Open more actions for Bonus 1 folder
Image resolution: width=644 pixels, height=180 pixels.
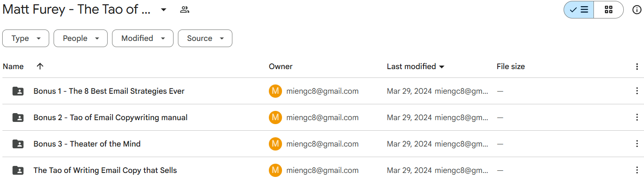pyautogui.click(x=637, y=91)
